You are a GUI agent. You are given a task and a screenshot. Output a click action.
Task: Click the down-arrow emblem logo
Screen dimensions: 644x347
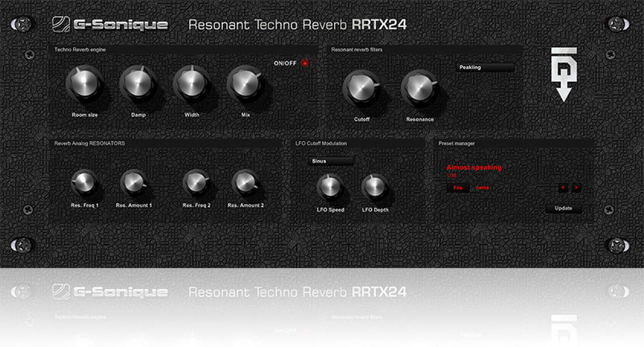pyautogui.click(x=564, y=74)
